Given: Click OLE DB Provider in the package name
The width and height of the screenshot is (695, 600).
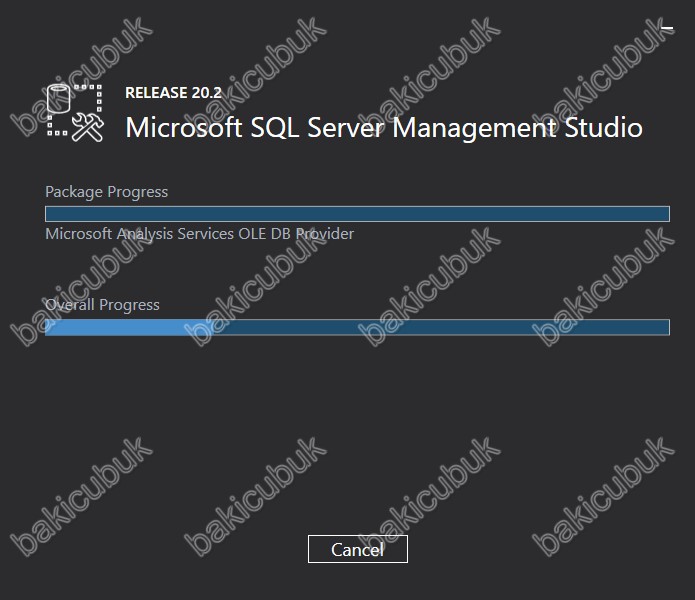Looking at the screenshot, I should [296, 234].
